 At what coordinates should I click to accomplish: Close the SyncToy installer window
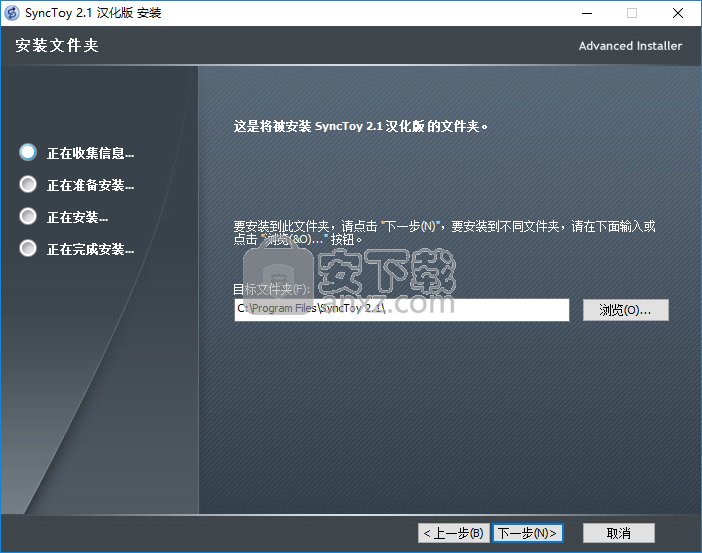(x=678, y=13)
